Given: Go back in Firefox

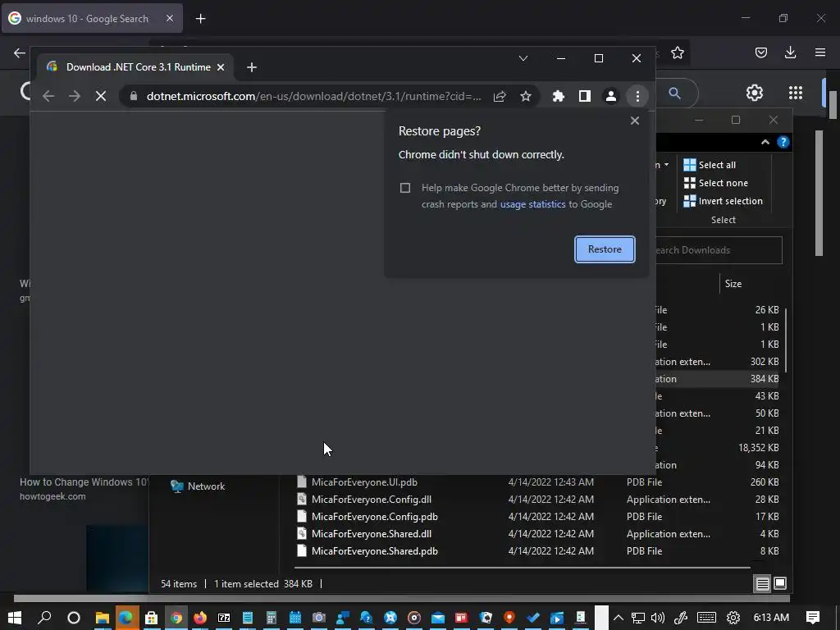Looking at the screenshot, I should point(20,52).
